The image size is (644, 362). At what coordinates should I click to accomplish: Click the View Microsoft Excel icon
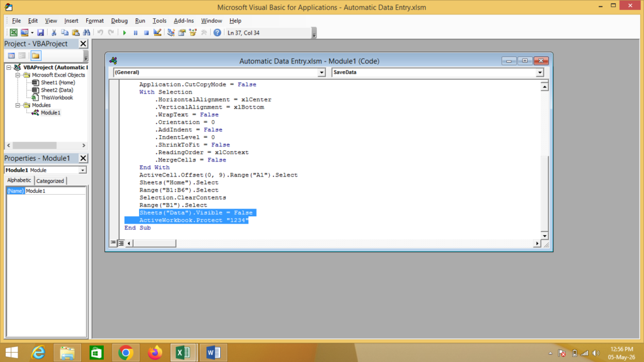(x=14, y=33)
